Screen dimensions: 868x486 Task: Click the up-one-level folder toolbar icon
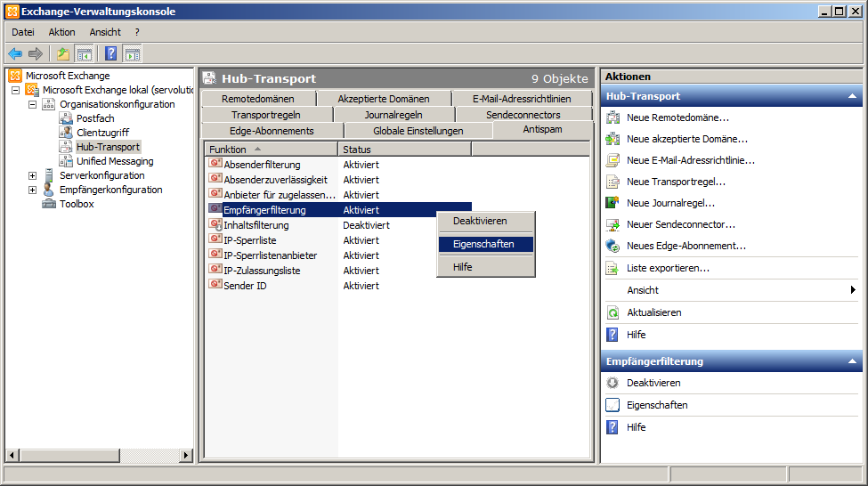[63, 53]
